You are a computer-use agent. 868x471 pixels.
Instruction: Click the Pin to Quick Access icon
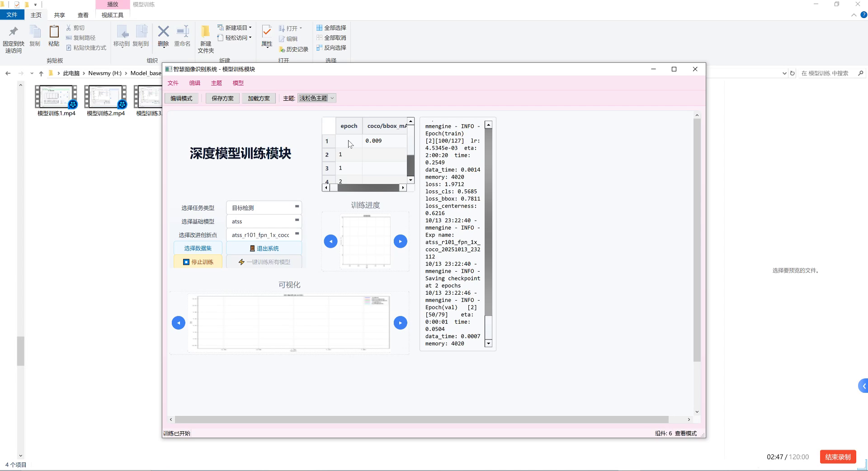[13, 32]
